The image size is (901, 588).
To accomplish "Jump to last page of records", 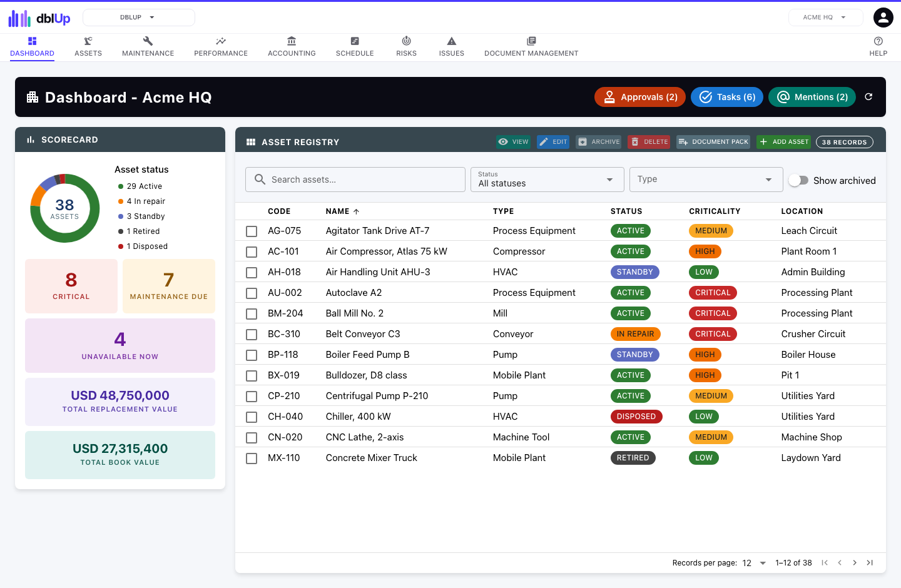I will click(870, 563).
